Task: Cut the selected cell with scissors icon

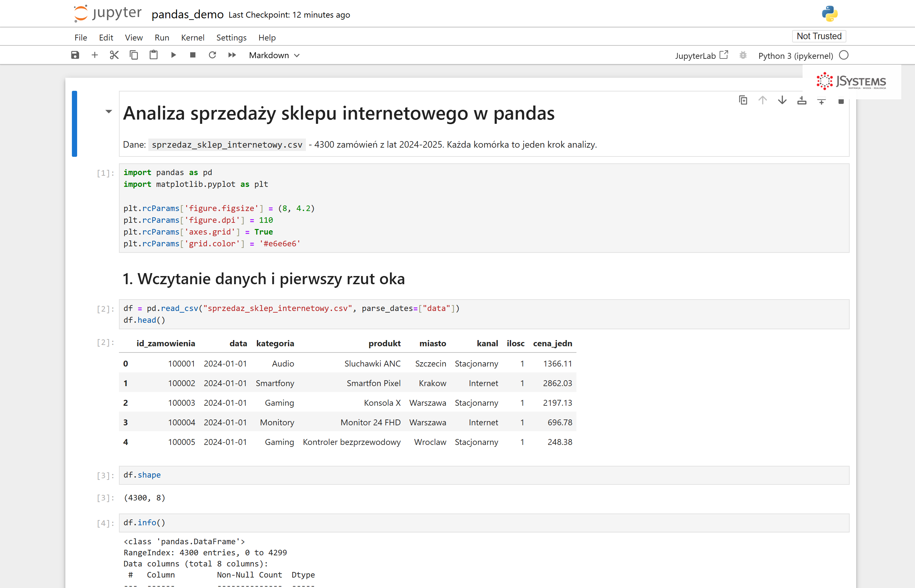Action: click(114, 55)
